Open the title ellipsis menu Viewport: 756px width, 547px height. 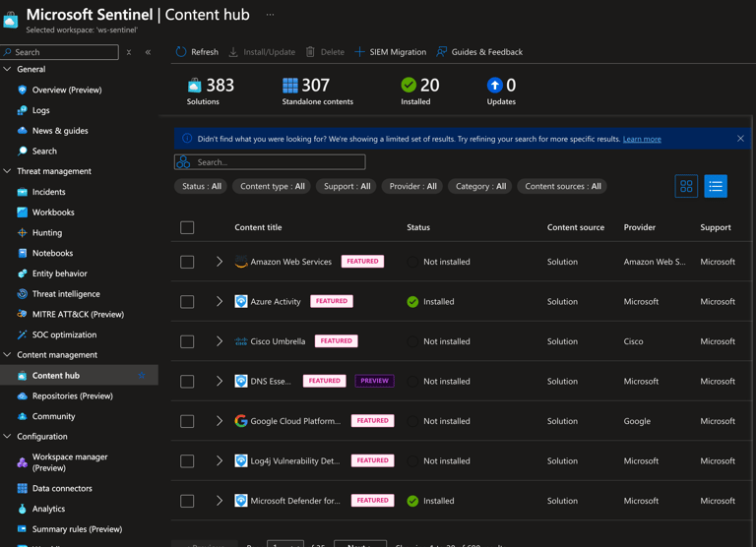[270, 15]
